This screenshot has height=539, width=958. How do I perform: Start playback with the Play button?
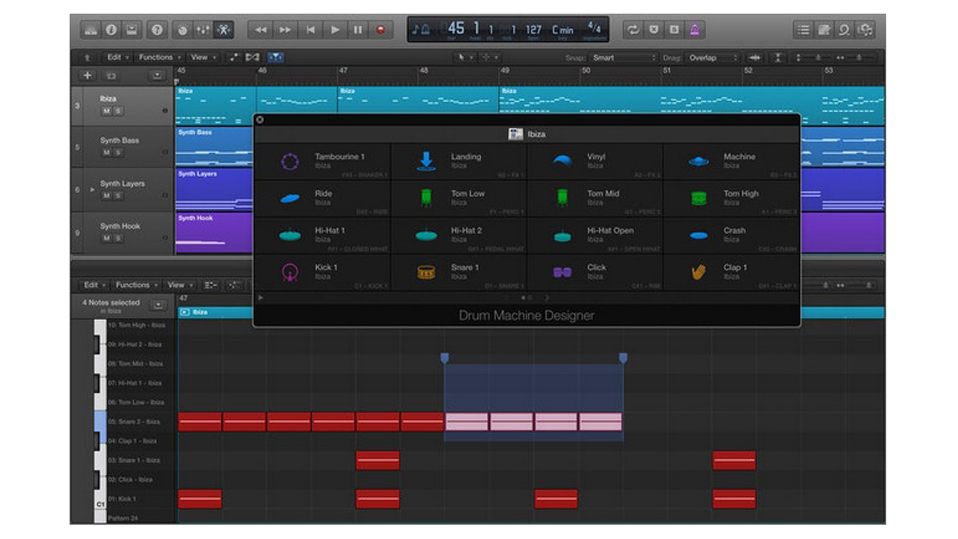335,29
